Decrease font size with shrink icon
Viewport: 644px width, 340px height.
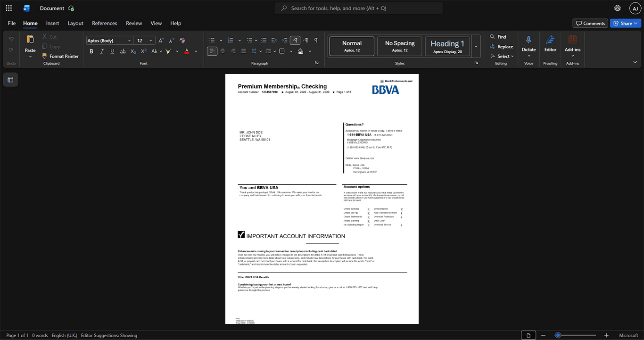pyautogui.click(x=172, y=41)
